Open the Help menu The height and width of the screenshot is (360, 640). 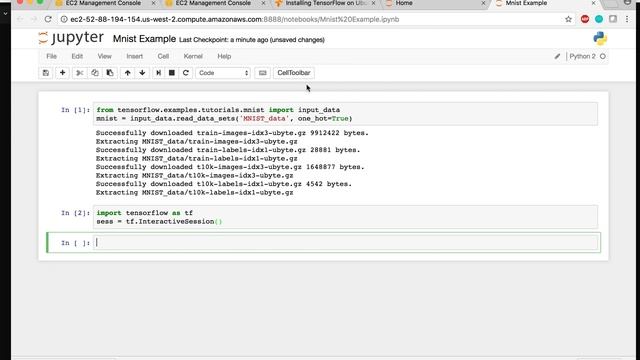(x=224, y=56)
